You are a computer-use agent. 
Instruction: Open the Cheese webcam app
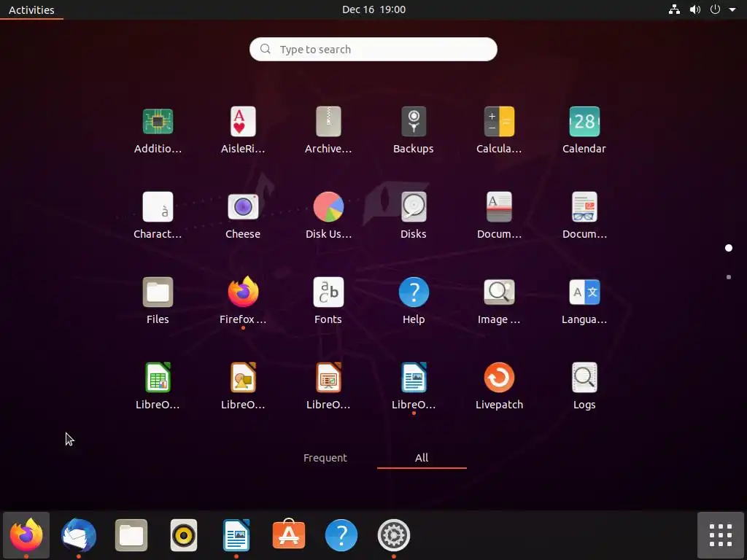(x=243, y=206)
